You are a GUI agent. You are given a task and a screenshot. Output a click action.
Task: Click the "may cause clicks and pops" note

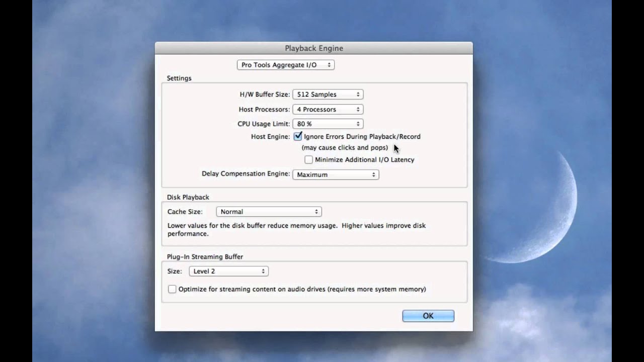coord(345,148)
